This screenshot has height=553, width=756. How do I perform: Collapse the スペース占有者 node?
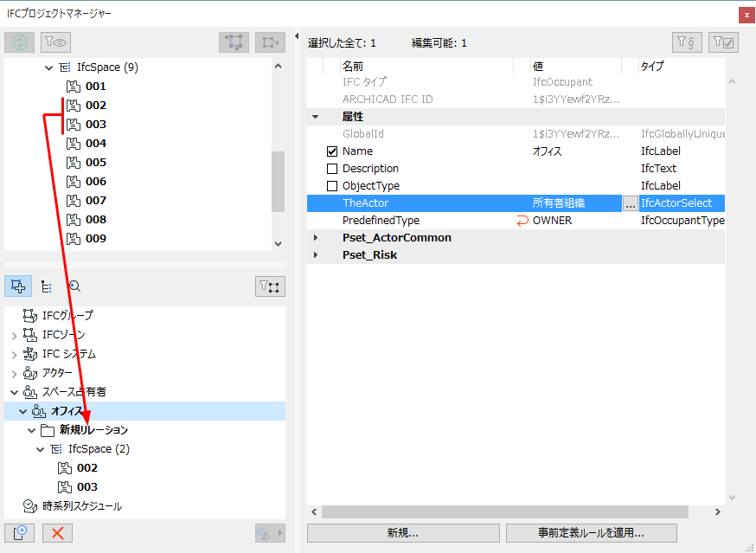click(x=15, y=392)
